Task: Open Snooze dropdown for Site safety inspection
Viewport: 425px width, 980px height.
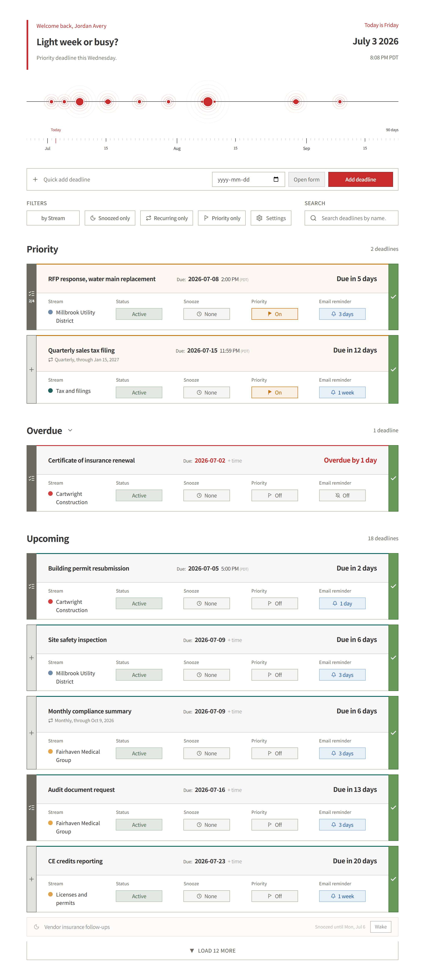Action: pos(207,675)
